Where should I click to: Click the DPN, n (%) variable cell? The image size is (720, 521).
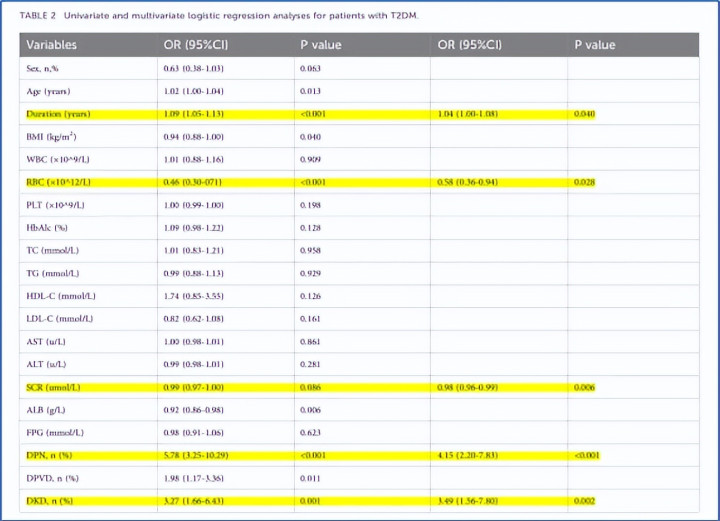click(x=51, y=455)
